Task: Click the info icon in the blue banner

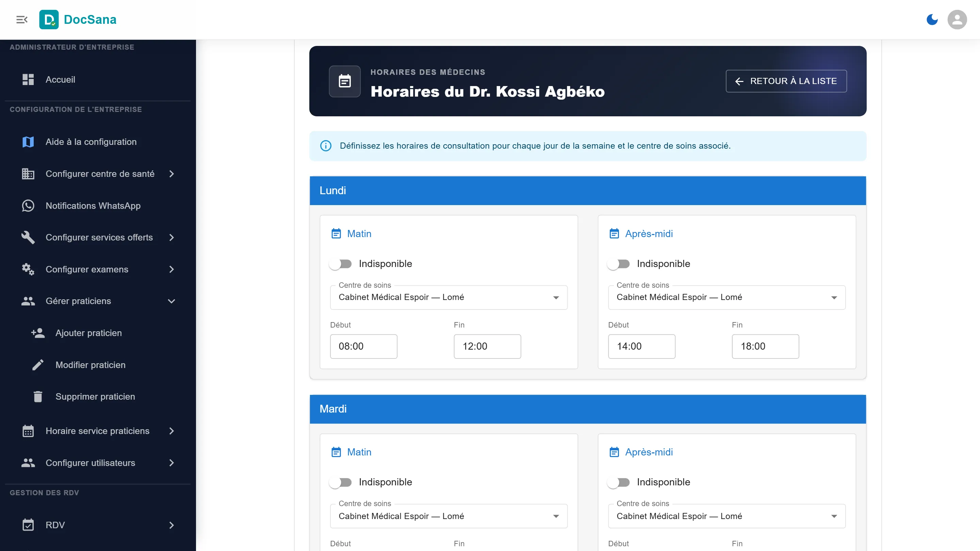Action: coord(326,146)
